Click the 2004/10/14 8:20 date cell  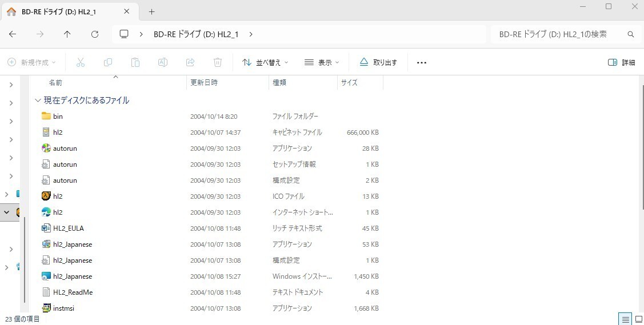(x=214, y=117)
